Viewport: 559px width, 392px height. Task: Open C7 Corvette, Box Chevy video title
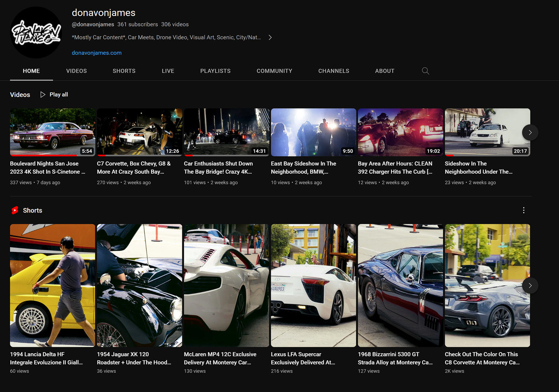[x=134, y=168]
